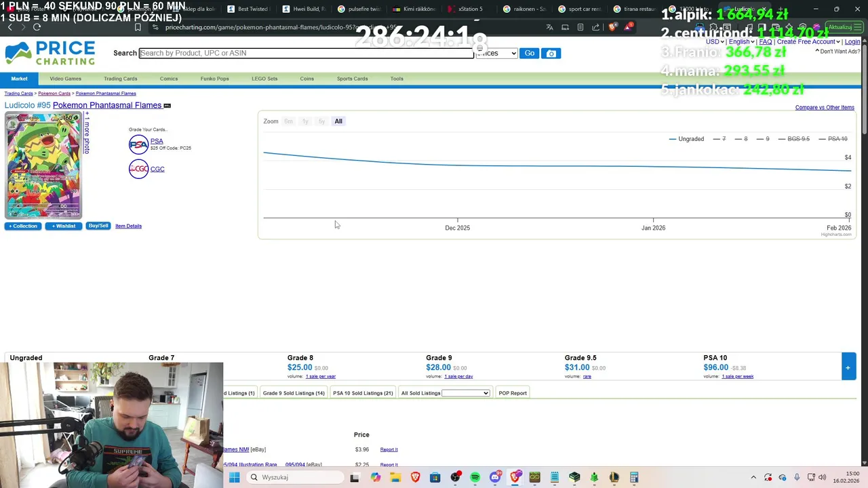Open the Sports Cards menu

[353, 79]
